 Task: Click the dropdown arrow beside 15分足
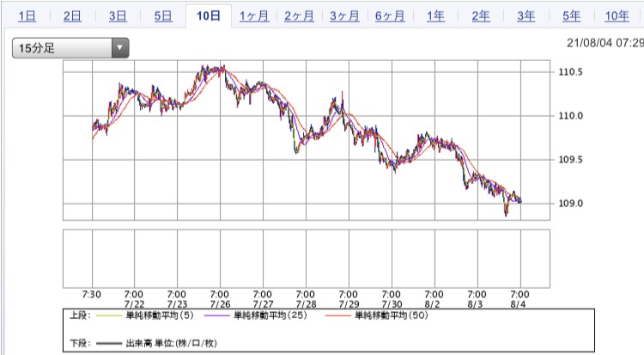click(x=120, y=48)
